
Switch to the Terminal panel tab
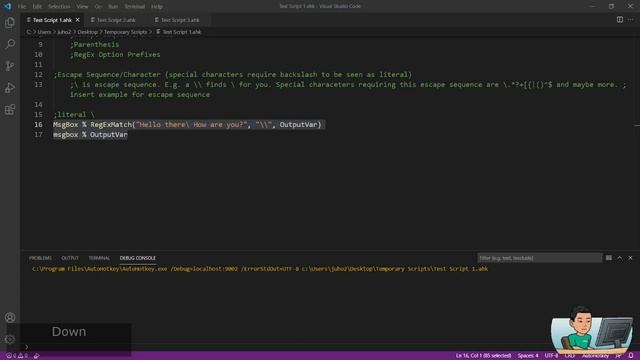click(x=99, y=258)
